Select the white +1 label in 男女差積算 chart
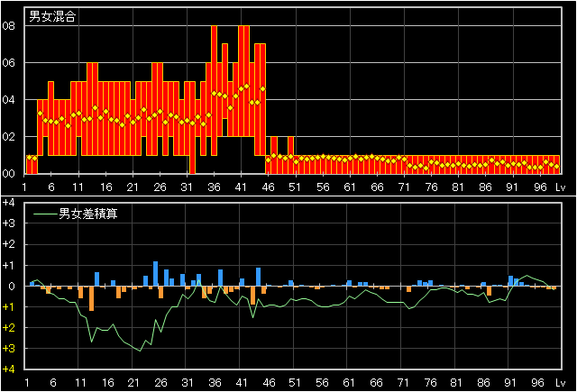 tap(8, 266)
